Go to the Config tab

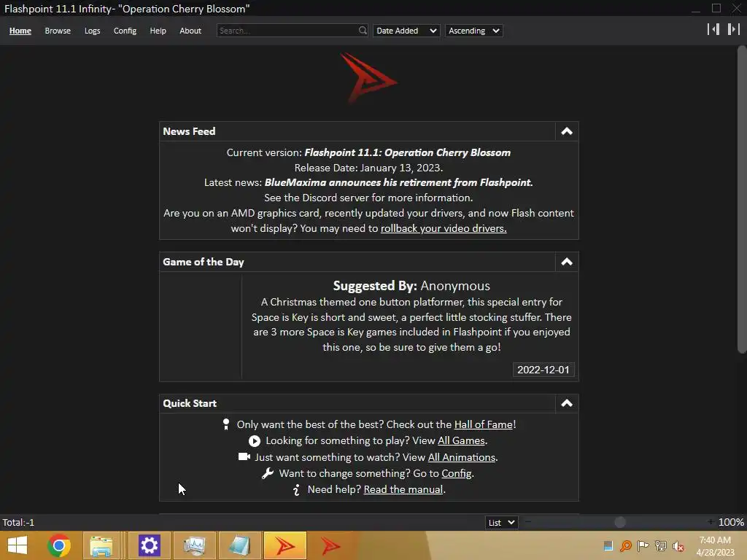[x=125, y=31]
